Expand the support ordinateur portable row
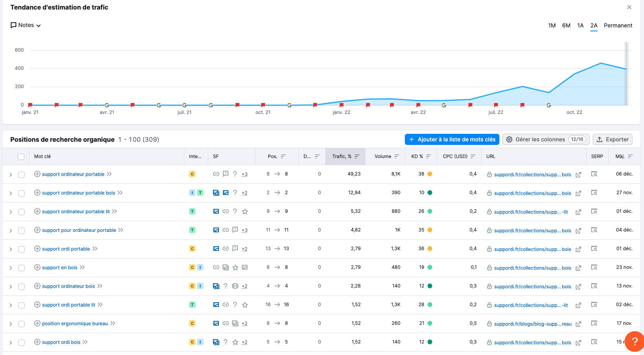This screenshot has height=355, width=644. 11,175
